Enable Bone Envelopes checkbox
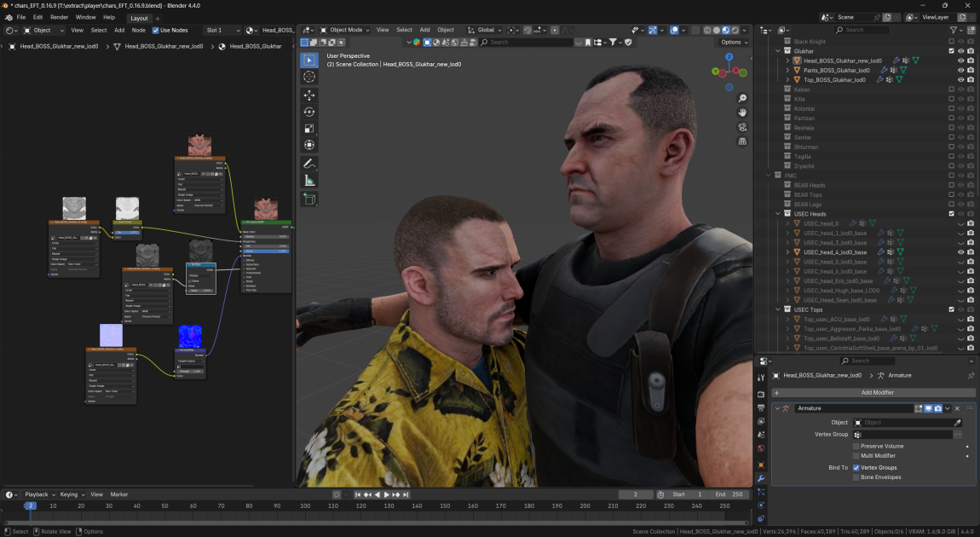 (856, 477)
